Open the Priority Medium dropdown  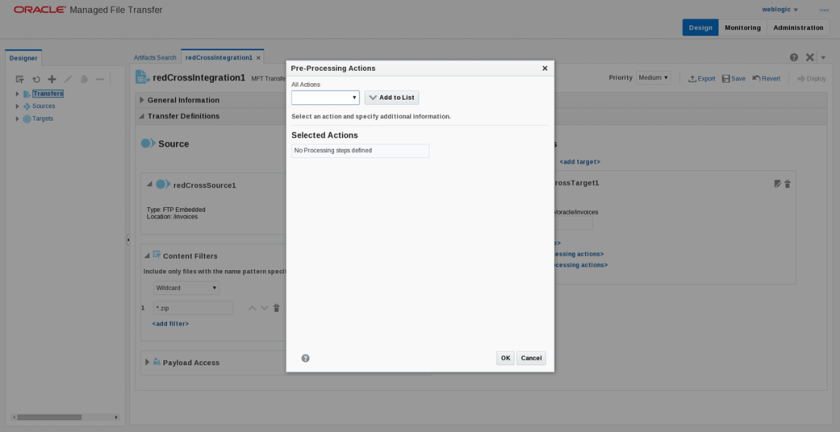coord(654,78)
